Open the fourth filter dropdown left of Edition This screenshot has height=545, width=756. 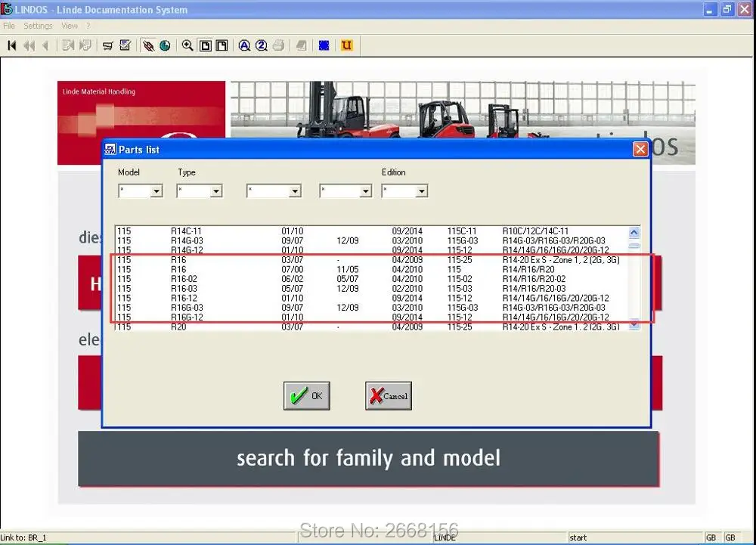pyautogui.click(x=365, y=191)
